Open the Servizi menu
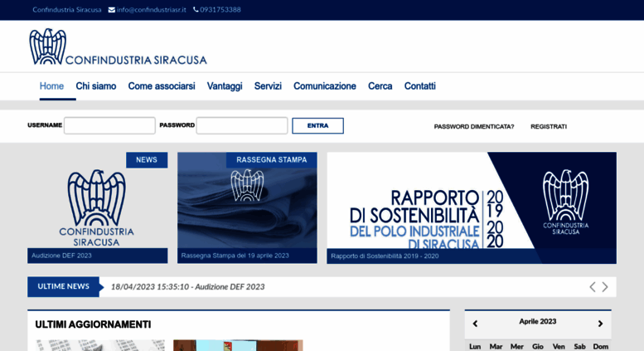644x351 pixels. point(268,86)
